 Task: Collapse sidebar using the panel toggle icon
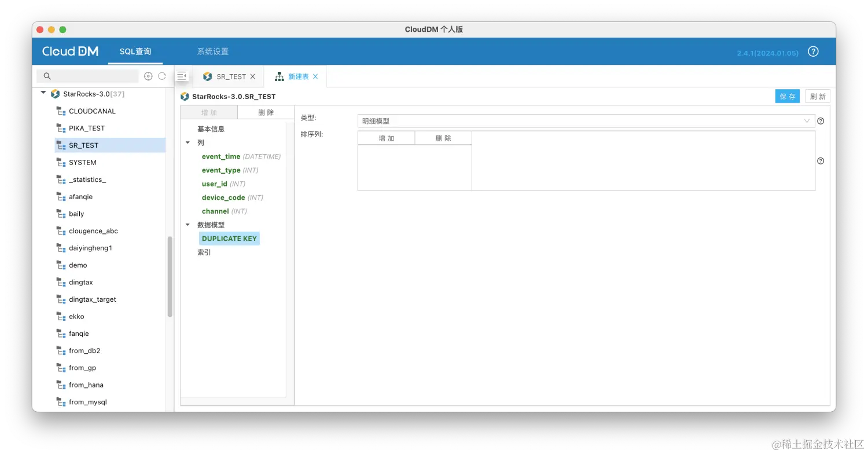coord(182,76)
